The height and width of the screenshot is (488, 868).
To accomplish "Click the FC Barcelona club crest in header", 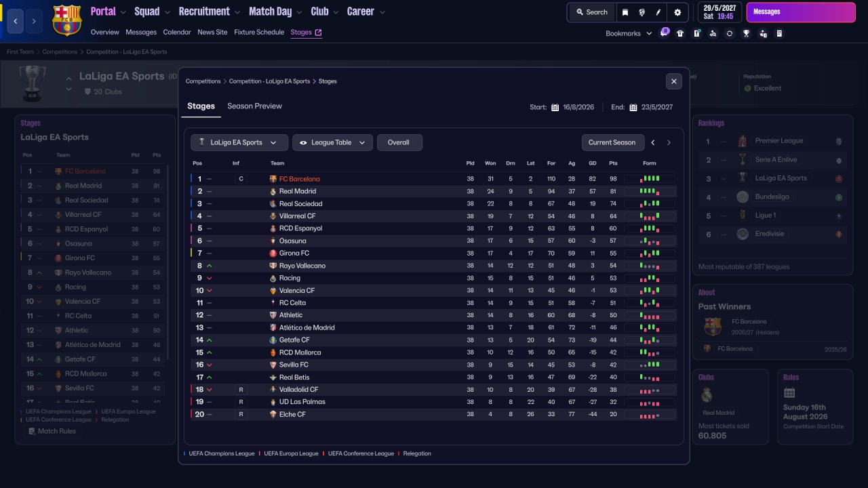I will click(66, 20).
